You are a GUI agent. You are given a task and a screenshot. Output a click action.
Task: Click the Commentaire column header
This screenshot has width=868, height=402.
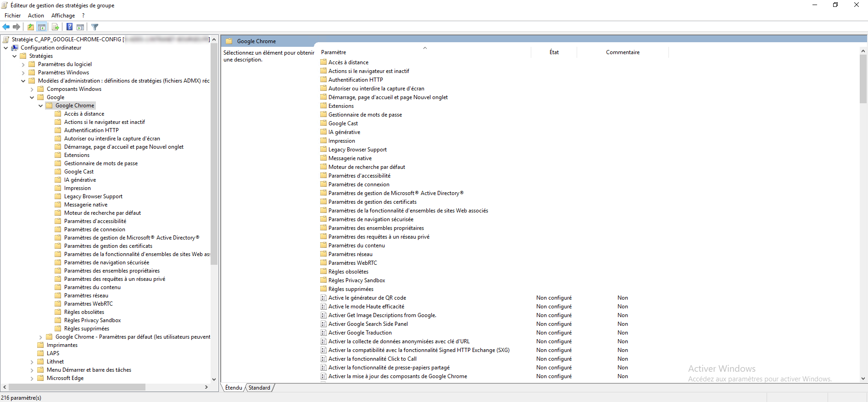(622, 52)
